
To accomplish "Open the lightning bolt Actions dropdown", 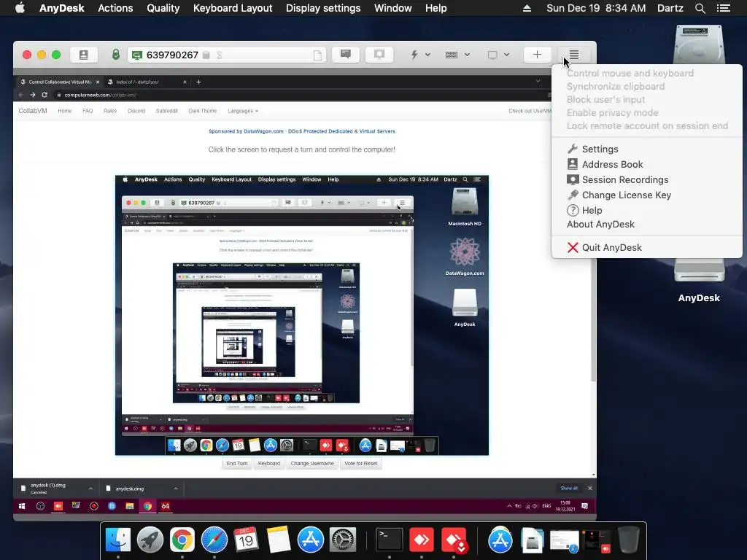I will [421, 55].
